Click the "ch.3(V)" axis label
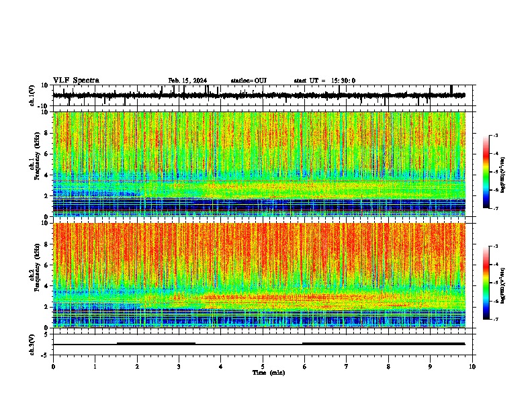Viewport: 532px width, 411px height. click(x=32, y=345)
